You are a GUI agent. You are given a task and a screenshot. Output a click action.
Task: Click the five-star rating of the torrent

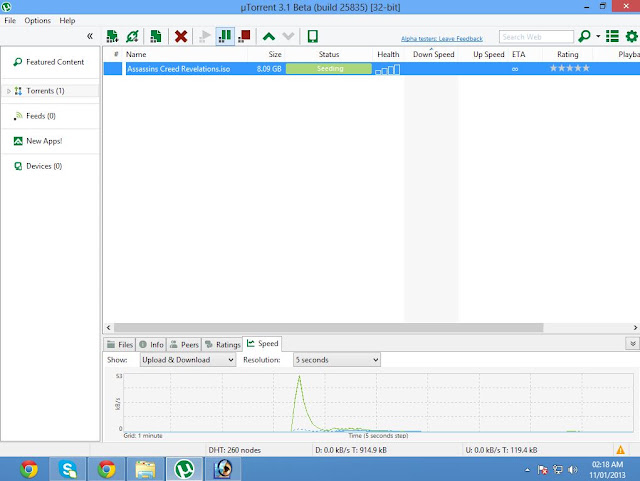coord(569,68)
